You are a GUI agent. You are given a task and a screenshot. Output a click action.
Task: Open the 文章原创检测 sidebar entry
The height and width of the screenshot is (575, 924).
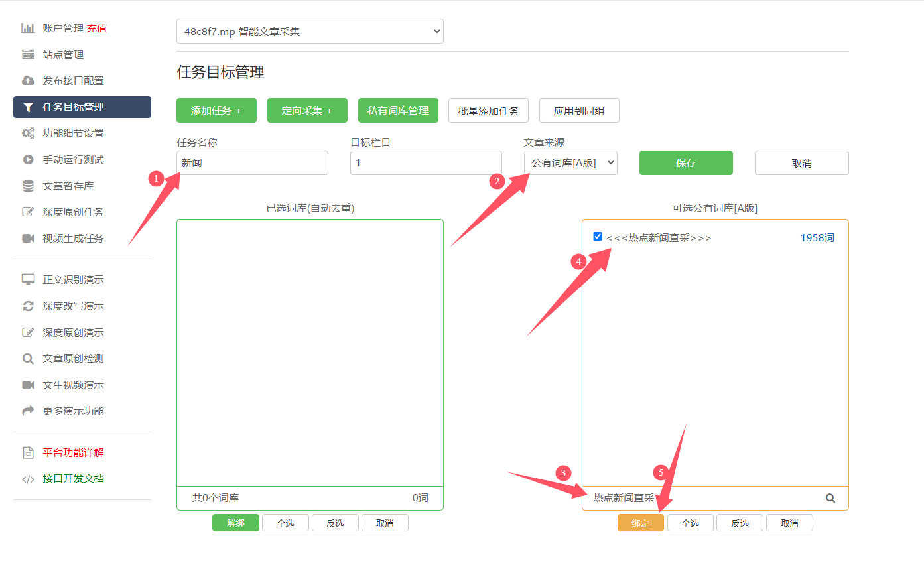click(x=73, y=359)
